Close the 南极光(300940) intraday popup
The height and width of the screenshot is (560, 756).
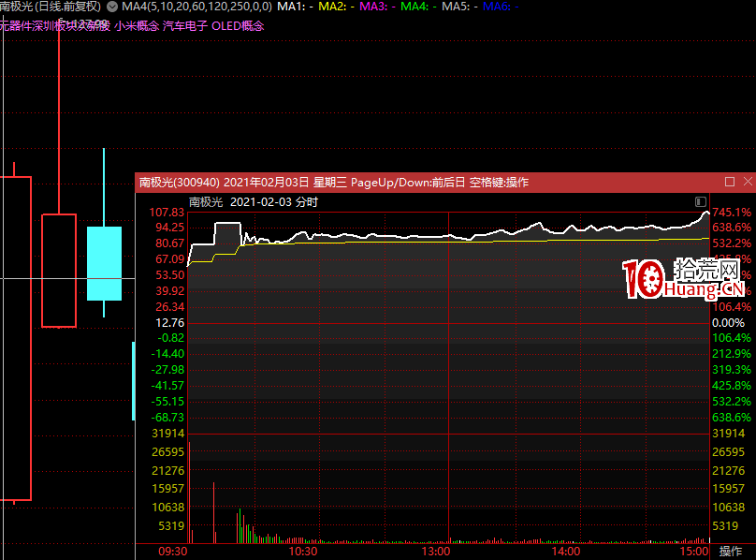[748, 182]
